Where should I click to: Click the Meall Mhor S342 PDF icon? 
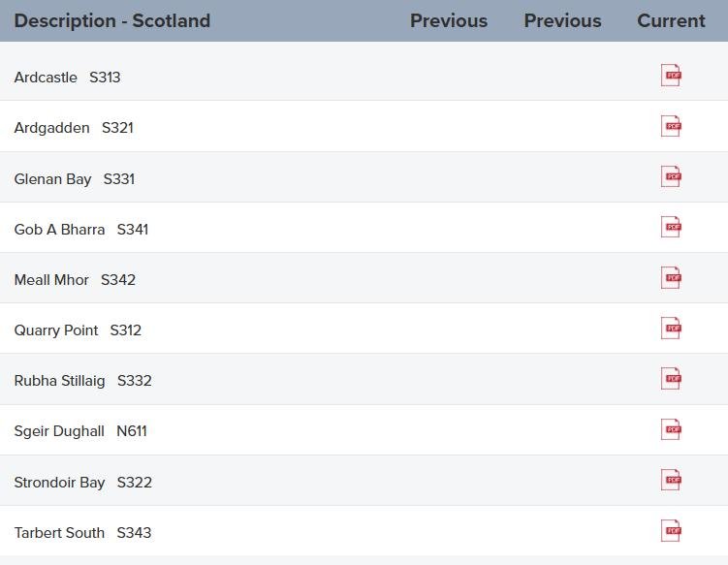click(x=671, y=278)
